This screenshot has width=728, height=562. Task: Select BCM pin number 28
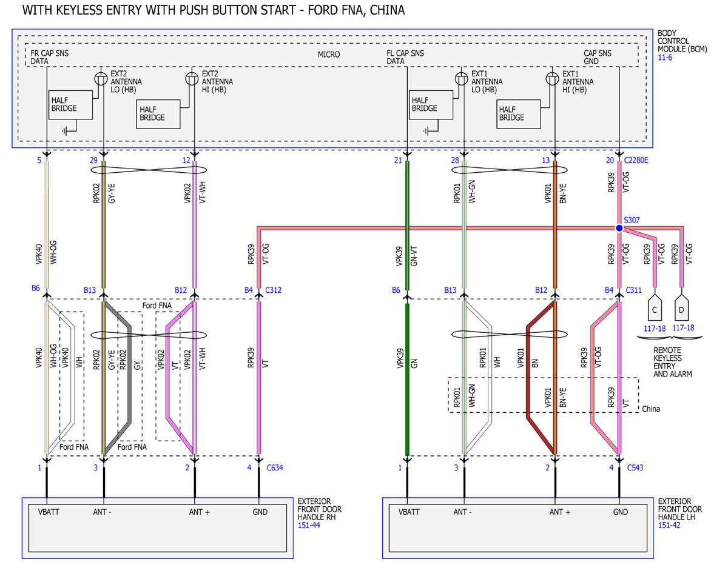click(454, 160)
